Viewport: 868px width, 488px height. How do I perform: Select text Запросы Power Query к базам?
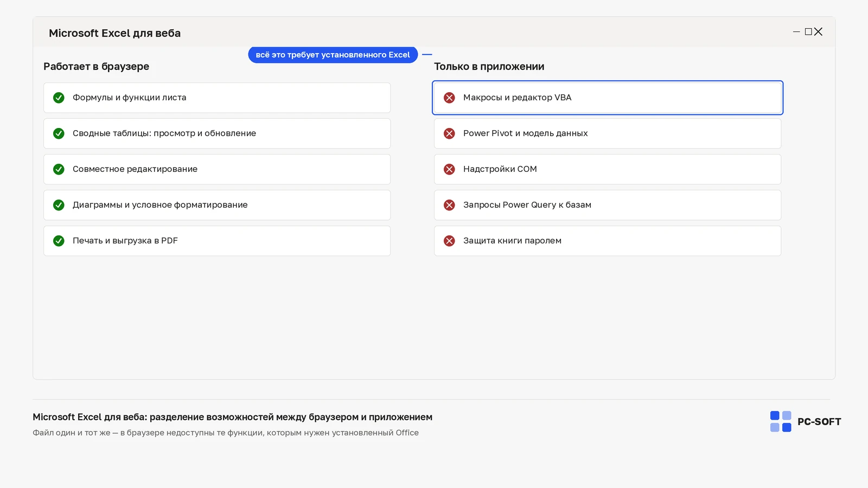pyautogui.click(x=527, y=205)
